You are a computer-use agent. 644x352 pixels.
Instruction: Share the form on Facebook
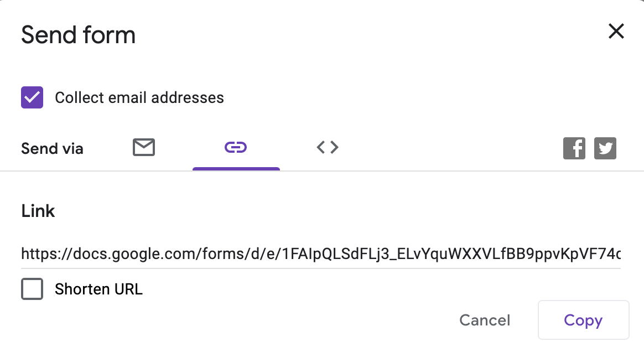tap(574, 148)
